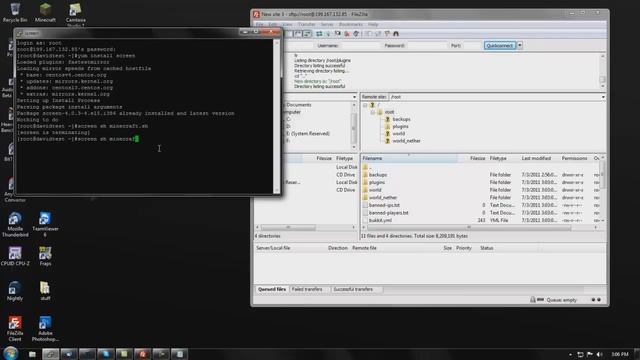Disconnect from the current server
Image resolution: width=640 pixels, height=360 pixels.
pyautogui.click(x=347, y=34)
